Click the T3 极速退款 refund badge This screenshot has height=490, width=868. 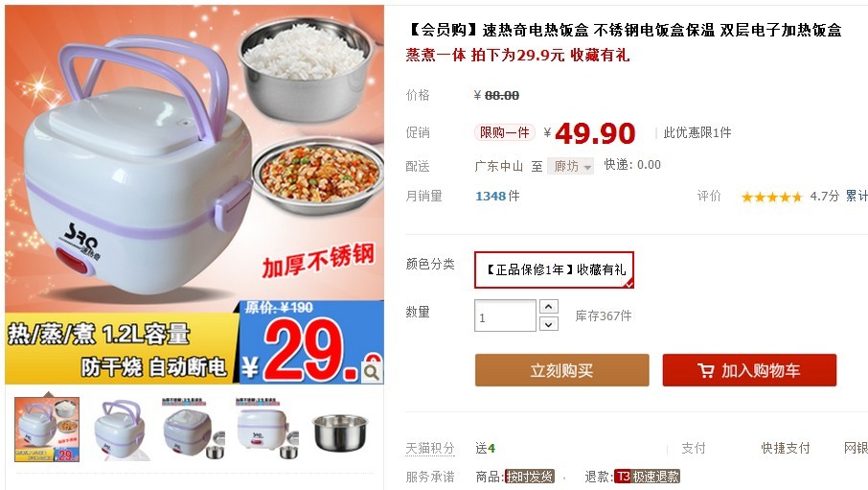[x=647, y=477]
